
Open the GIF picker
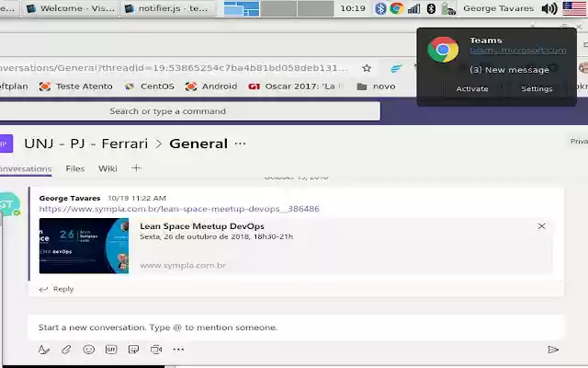click(111, 350)
